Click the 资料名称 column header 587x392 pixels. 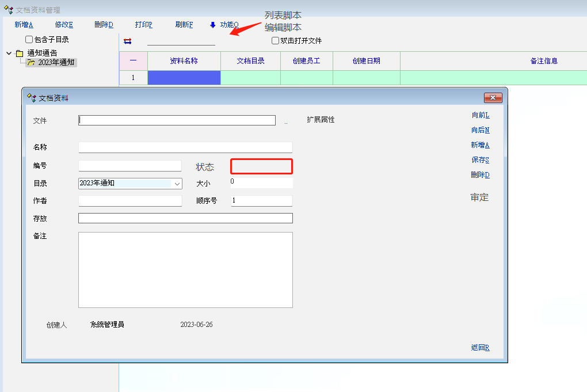click(184, 61)
